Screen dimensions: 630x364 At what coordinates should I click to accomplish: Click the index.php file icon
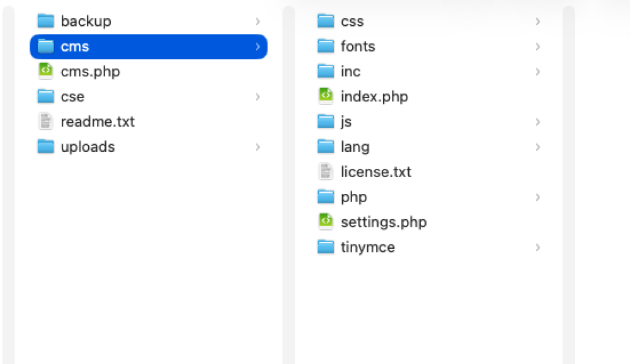(x=326, y=96)
